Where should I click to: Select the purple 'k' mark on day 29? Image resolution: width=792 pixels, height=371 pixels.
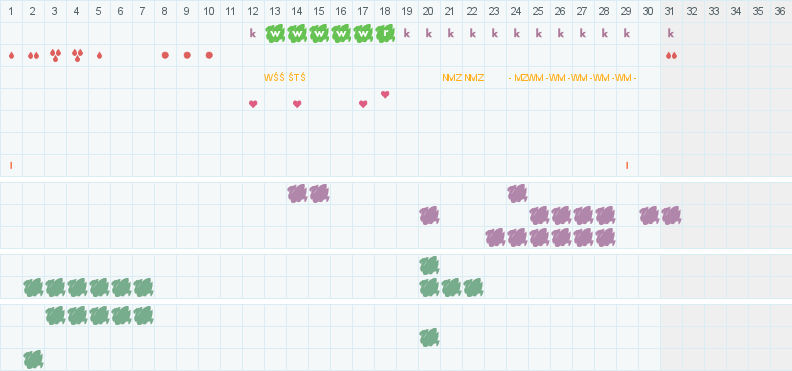coord(627,34)
